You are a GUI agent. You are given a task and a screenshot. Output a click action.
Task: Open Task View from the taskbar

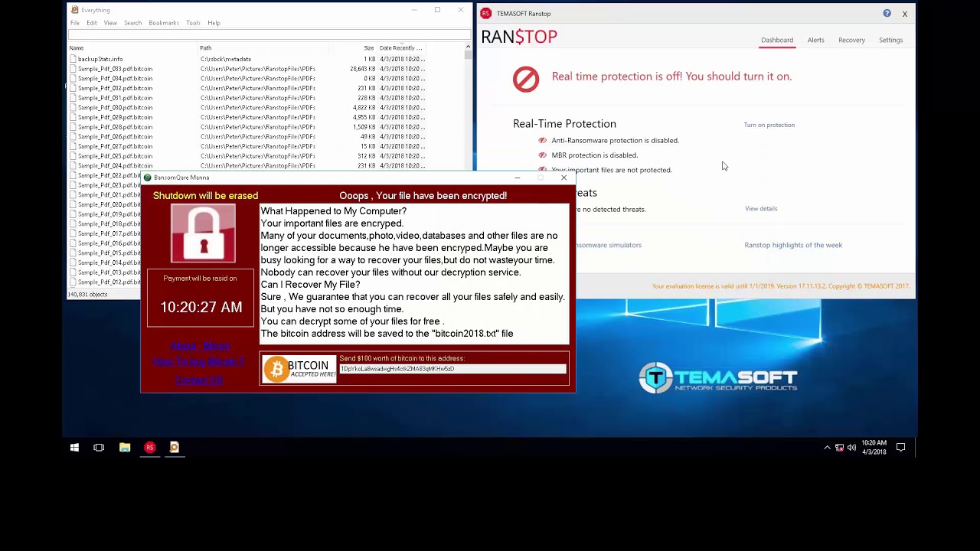(99, 448)
